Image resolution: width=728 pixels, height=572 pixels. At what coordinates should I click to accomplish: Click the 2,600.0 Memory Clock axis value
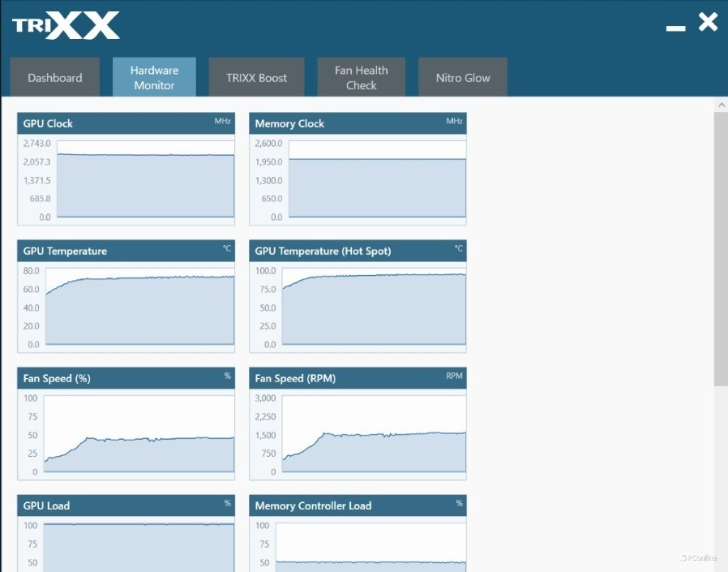coord(268,143)
